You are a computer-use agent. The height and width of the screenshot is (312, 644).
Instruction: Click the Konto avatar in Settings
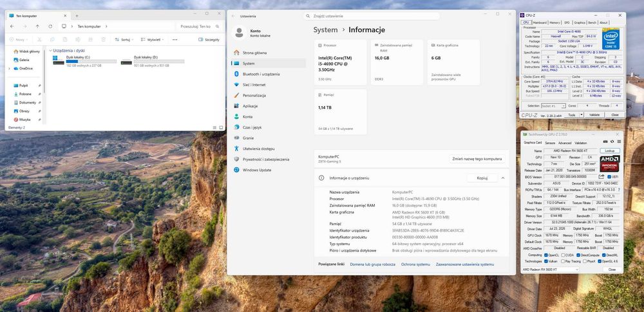pos(239,33)
